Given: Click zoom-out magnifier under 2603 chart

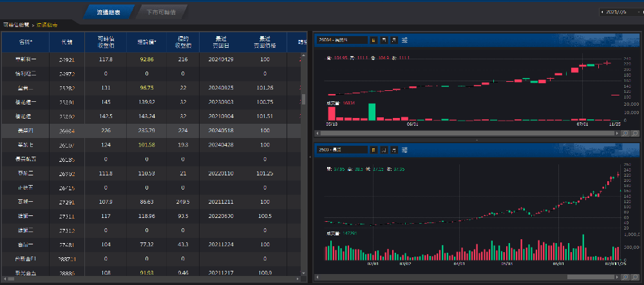Looking at the screenshot, I should (x=635, y=277).
